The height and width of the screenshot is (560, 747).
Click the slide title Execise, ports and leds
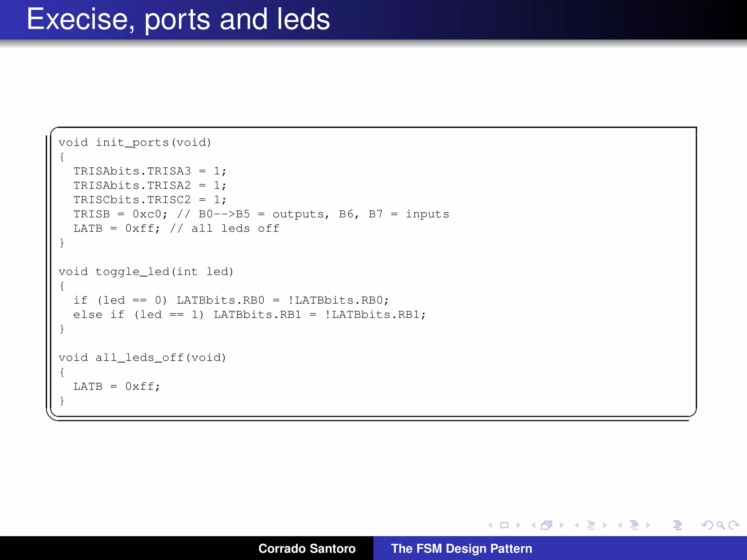pyautogui.click(x=178, y=19)
